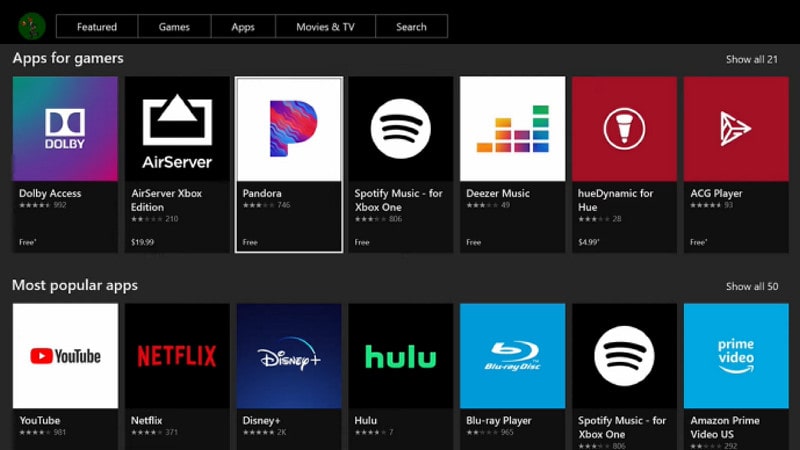Click the ACG Player star rating
800x450 pixels.
pyautogui.click(x=706, y=205)
